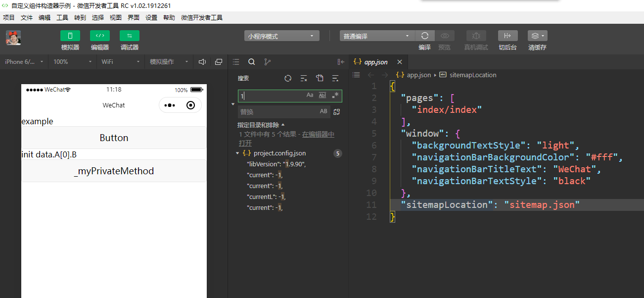Click the user avatar picture

(x=13, y=38)
